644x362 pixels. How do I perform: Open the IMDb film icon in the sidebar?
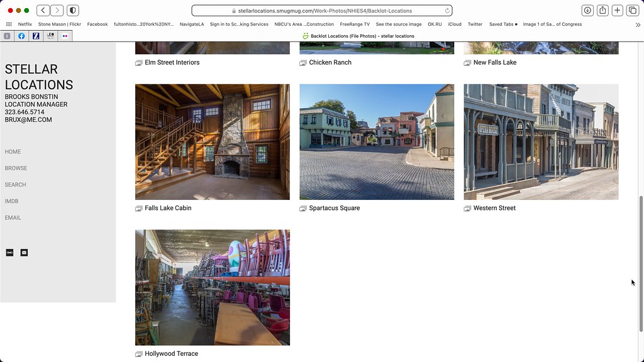[x=9, y=252]
